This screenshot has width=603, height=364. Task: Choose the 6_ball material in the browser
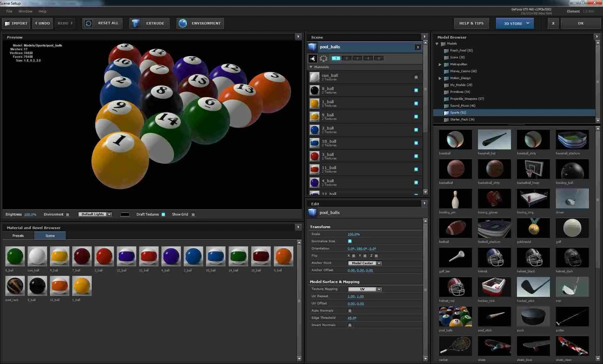pyautogui.click(x=15, y=256)
